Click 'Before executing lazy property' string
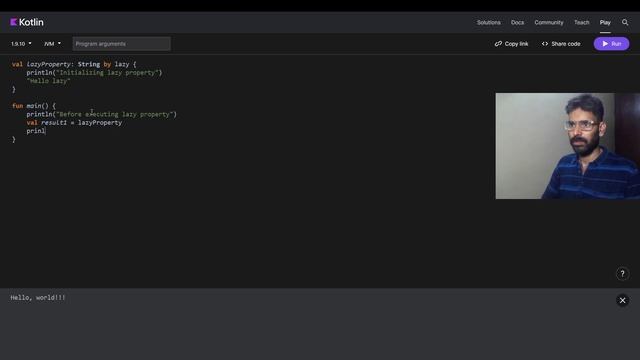Screen dimensions: 640x360 click(x=116, y=114)
